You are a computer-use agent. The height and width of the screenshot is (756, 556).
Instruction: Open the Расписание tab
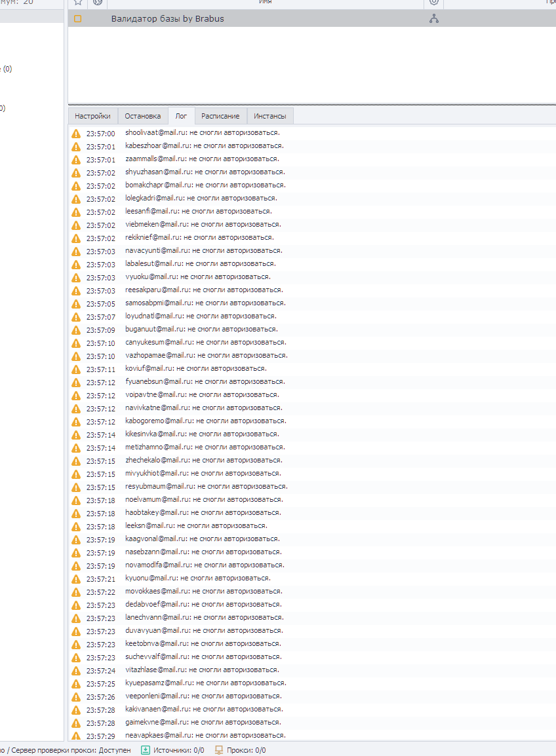pyautogui.click(x=220, y=116)
